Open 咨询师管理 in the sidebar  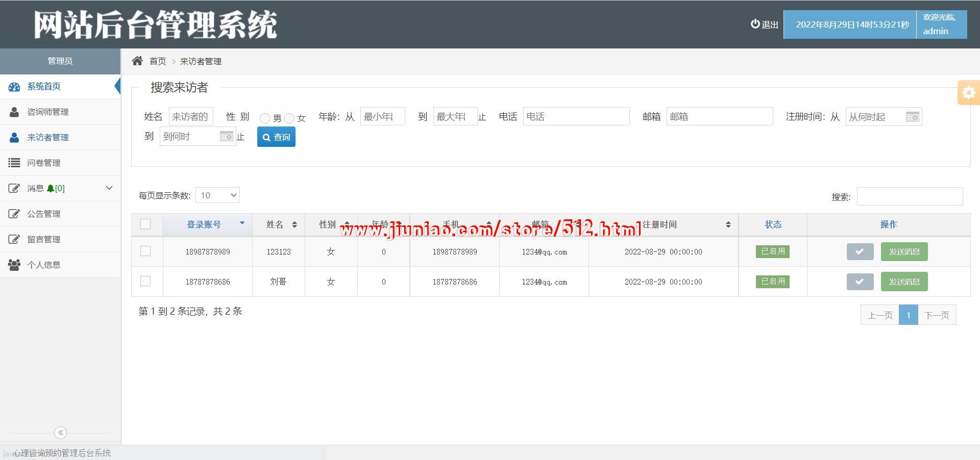(60, 112)
